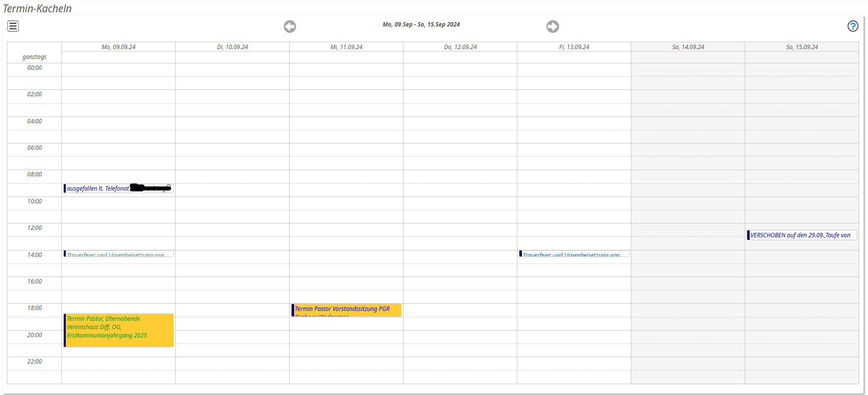Open the 'ausgefallen lt. Telefonat' appointment

[98, 189]
